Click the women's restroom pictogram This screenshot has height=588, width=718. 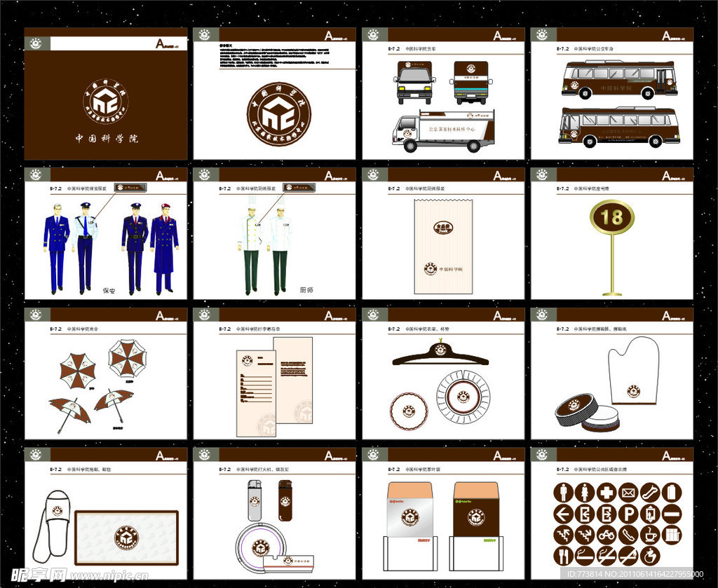point(584,493)
